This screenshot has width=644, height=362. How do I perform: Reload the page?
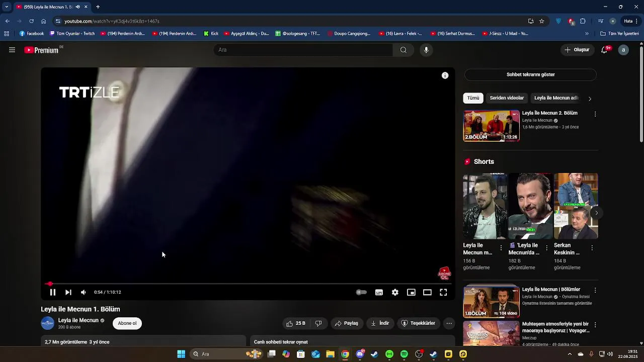tap(31, 21)
